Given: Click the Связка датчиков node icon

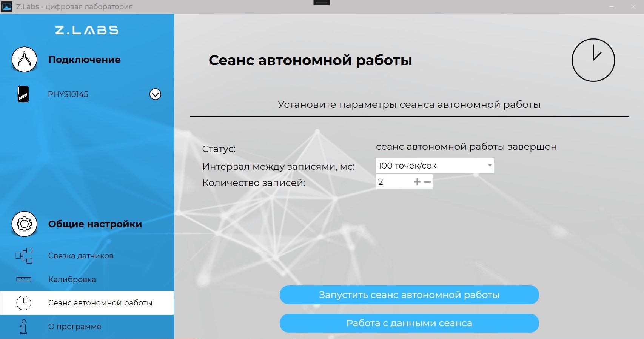Looking at the screenshot, I should (x=24, y=256).
